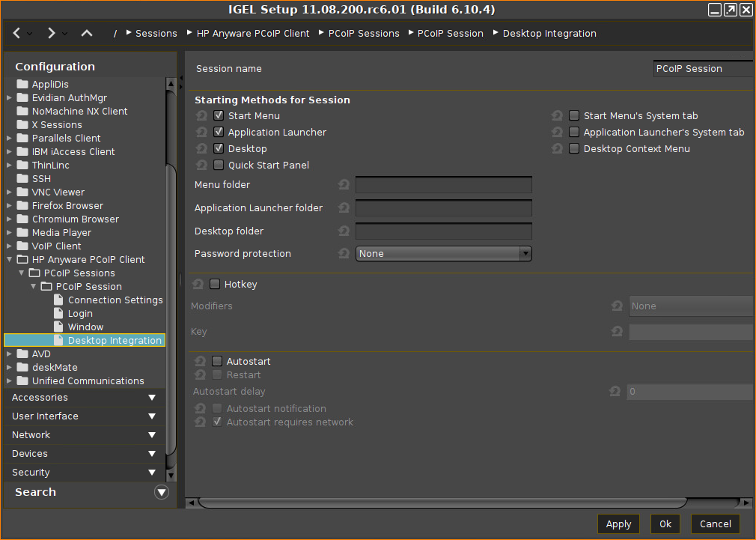Image resolution: width=756 pixels, height=540 pixels.
Task: Click the forward navigation arrow
Action: (x=51, y=33)
